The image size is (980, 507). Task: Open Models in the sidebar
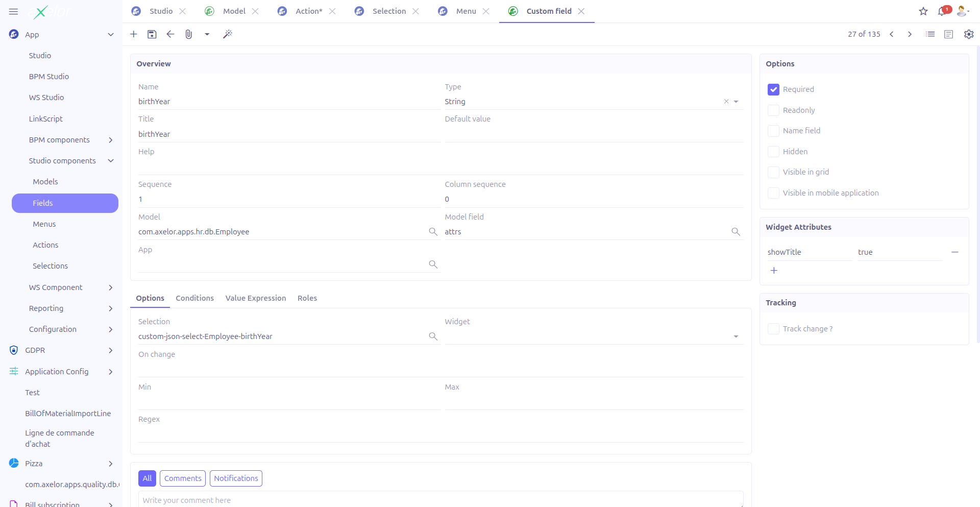45,182
